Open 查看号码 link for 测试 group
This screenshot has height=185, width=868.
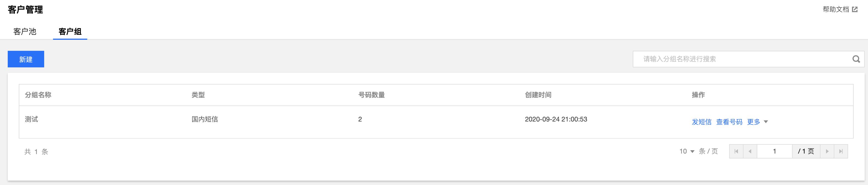(729, 122)
